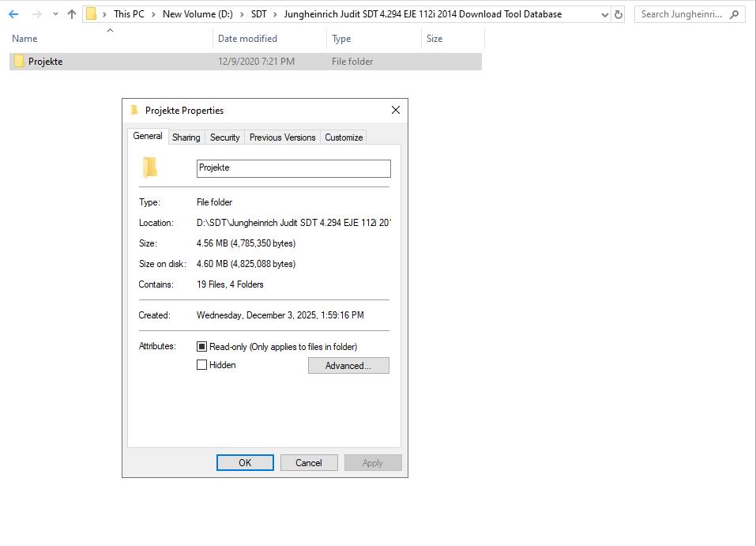The image size is (756, 546).
Task: Open the Previous Versions tab
Action: [283, 137]
